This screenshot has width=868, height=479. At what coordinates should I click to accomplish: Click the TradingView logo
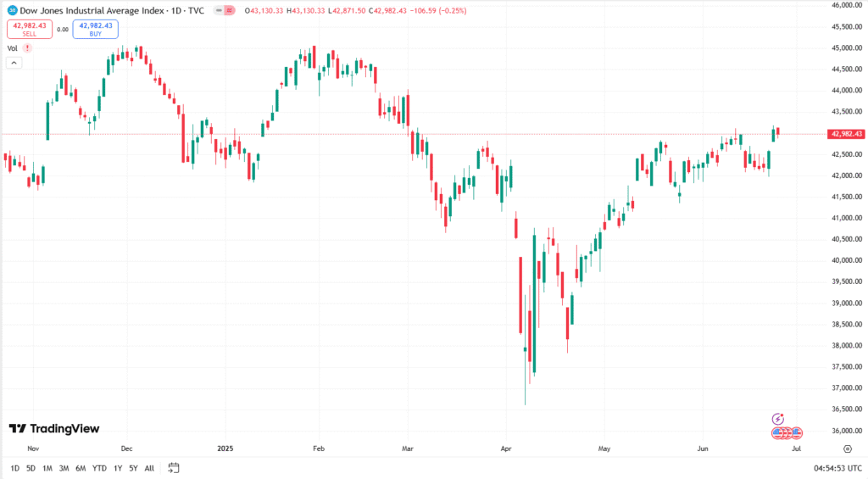pos(54,429)
